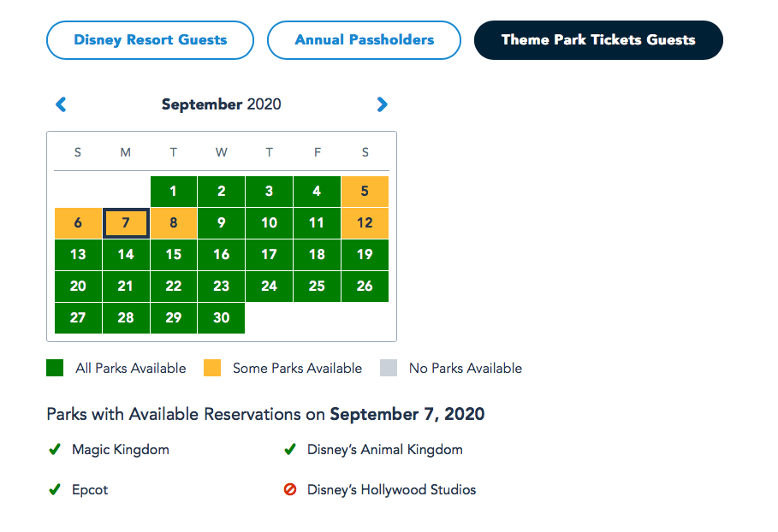Click the Magic Kingdom park name

[121, 449]
